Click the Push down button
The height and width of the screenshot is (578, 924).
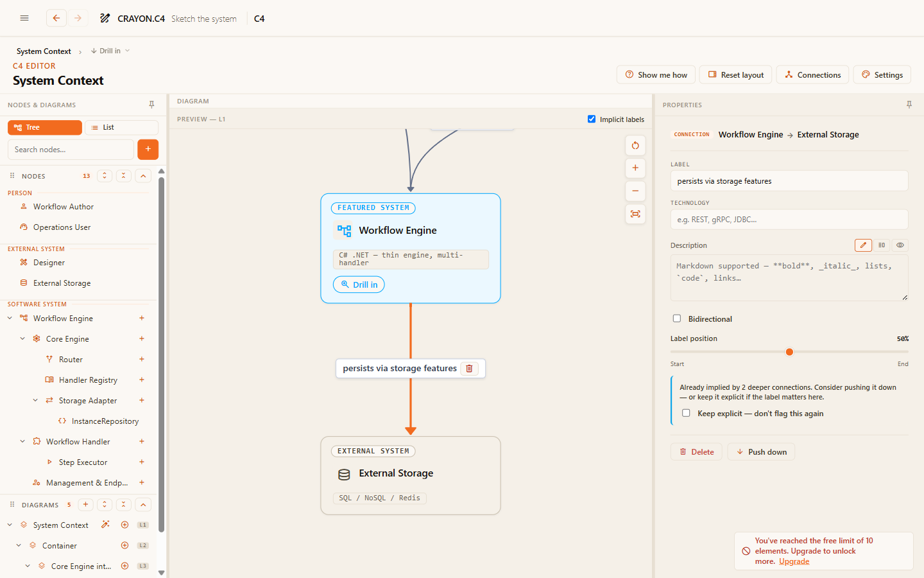(761, 452)
